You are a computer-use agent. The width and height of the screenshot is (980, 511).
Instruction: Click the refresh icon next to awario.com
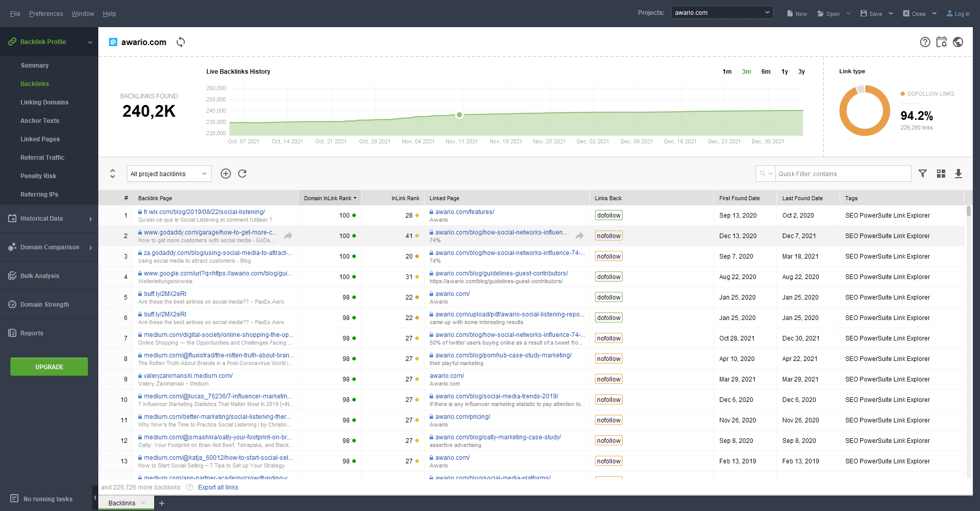[181, 42]
